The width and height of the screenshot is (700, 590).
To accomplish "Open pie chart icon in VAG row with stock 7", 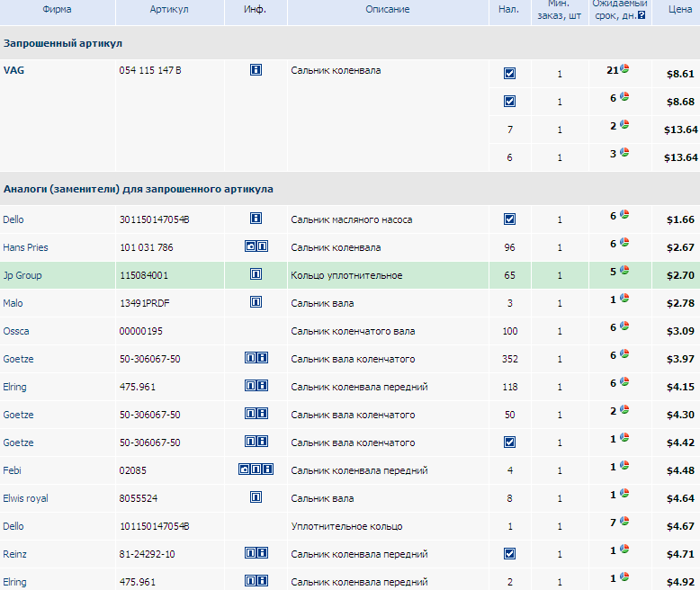I will click(624, 124).
